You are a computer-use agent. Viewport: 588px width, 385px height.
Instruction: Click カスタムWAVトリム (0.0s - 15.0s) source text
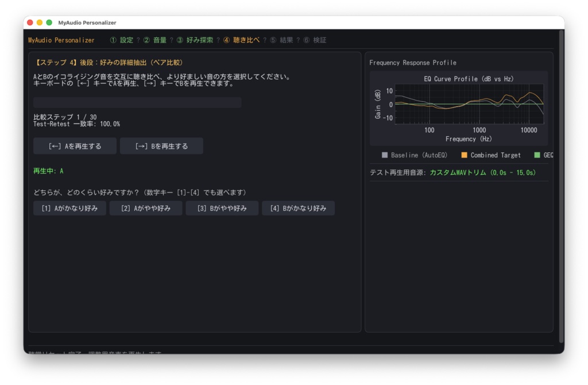coord(482,172)
